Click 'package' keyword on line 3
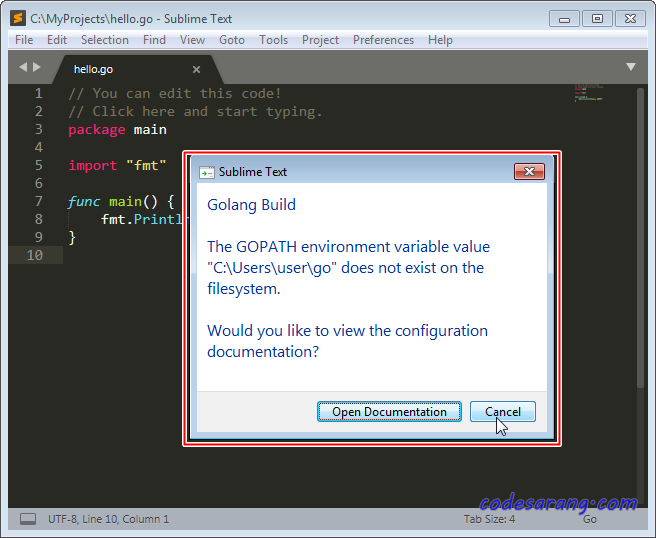 coord(97,130)
